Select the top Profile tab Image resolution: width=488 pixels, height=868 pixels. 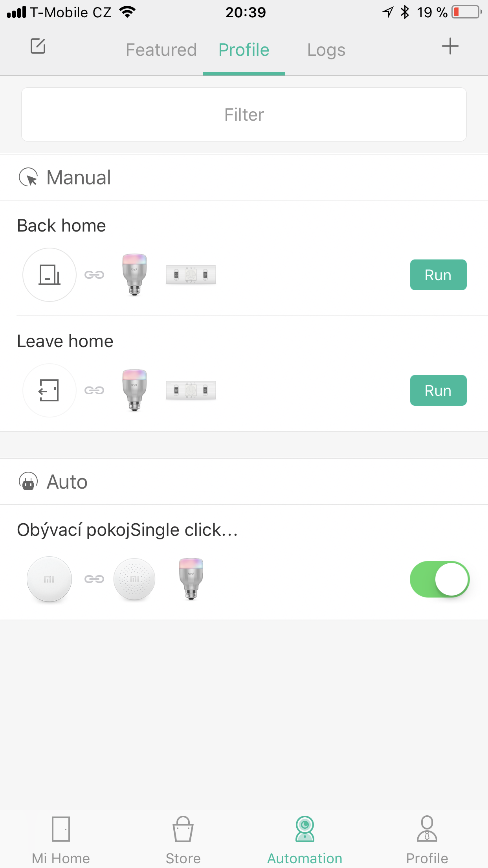244,50
